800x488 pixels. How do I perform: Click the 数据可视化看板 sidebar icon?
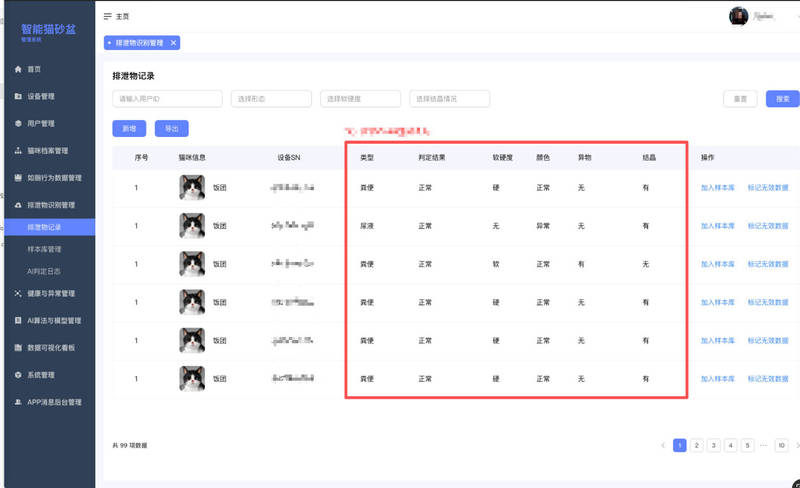pos(18,348)
